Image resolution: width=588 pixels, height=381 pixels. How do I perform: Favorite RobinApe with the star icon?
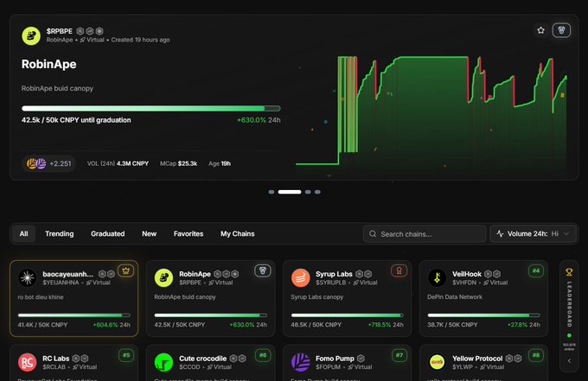click(540, 30)
